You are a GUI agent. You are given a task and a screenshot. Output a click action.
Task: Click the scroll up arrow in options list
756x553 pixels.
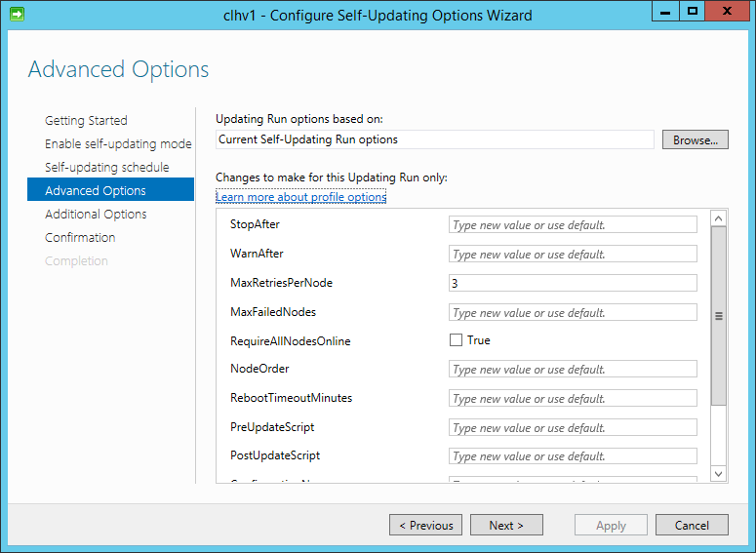[718, 218]
